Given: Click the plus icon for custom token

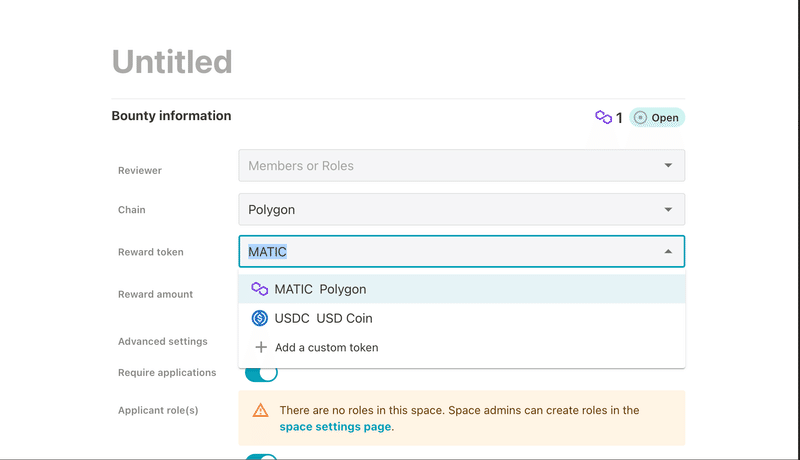Looking at the screenshot, I should click(261, 347).
